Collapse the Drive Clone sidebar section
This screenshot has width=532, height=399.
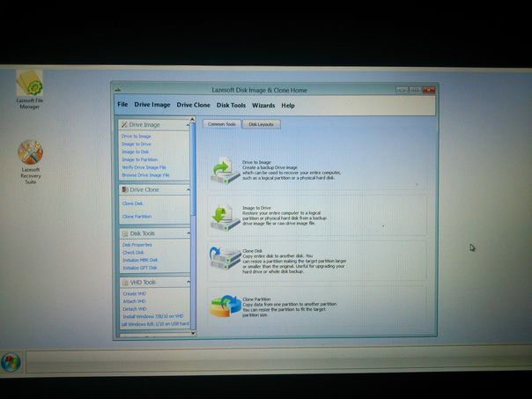pos(188,189)
